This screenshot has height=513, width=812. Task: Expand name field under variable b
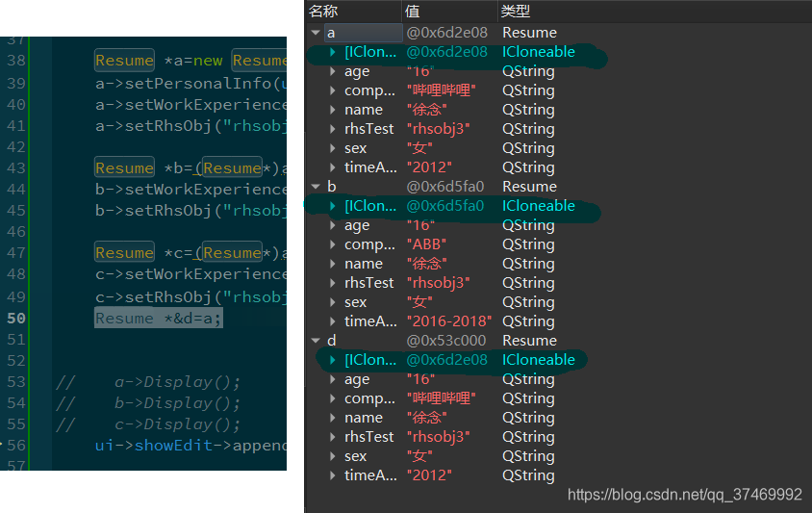333,264
